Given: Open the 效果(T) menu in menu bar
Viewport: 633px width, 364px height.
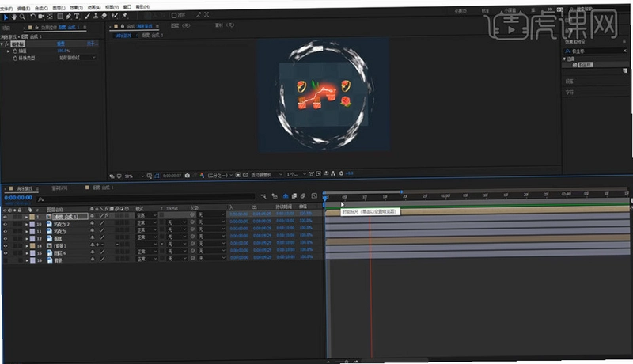Looking at the screenshot, I should [76, 8].
